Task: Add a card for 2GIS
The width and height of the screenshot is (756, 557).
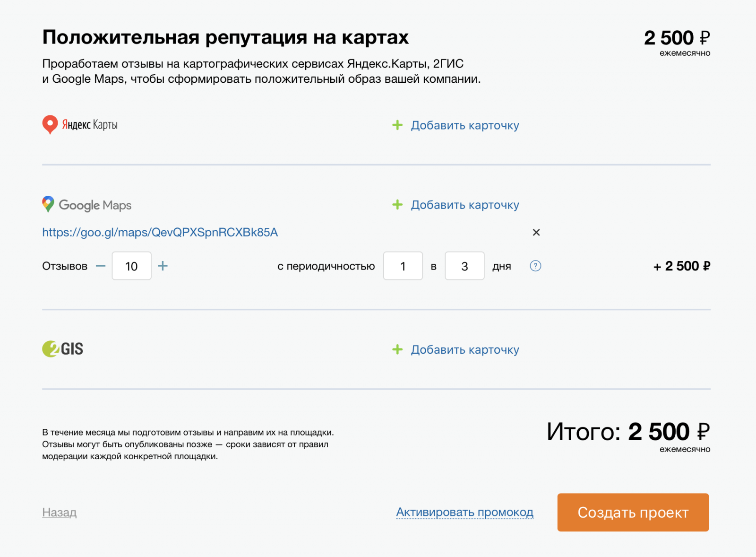Action: (465, 349)
